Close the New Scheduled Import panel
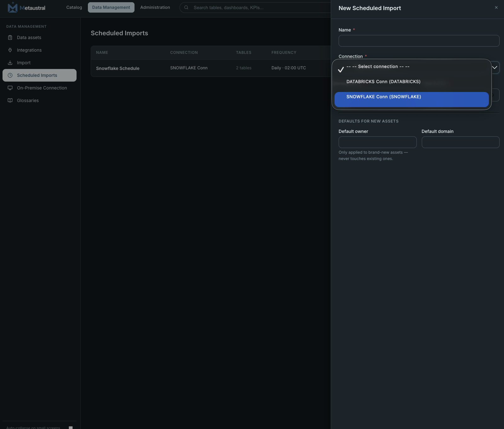 pyautogui.click(x=496, y=8)
